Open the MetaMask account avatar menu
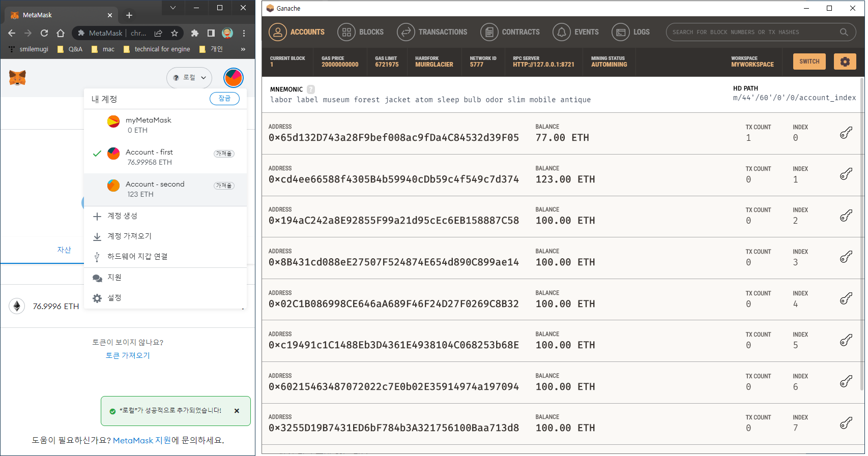868x456 pixels. [x=234, y=78]
